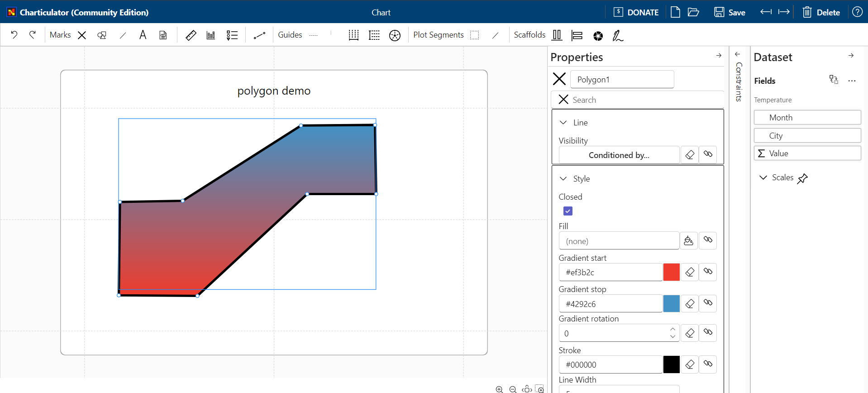868x393 pixels.
Task: Increase Gradient rotation with up arrow
Action: click(x=672, y=330)
